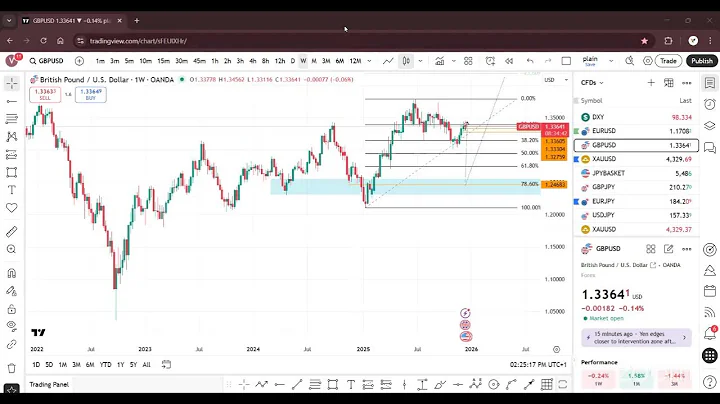This screenshot has width=720, height=404.
Task: Select the ruler Measure tool
Action: [x=11, y=231]
